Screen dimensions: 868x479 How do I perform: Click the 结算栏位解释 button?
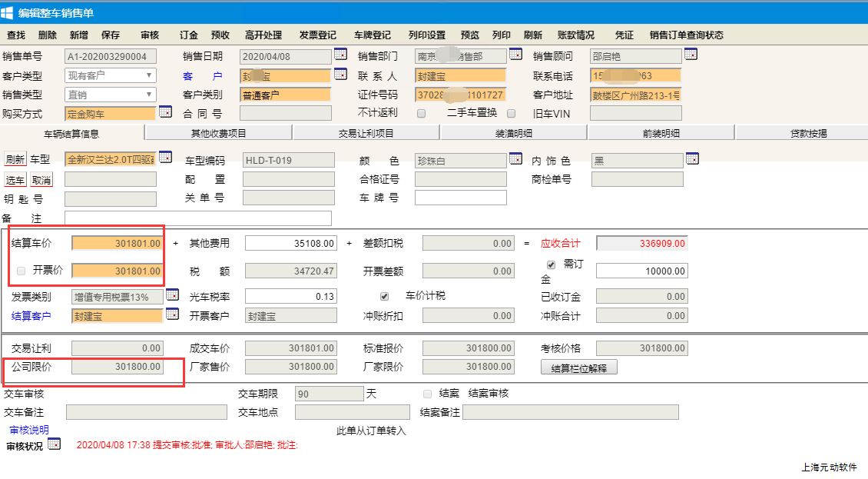coord(579,368)
